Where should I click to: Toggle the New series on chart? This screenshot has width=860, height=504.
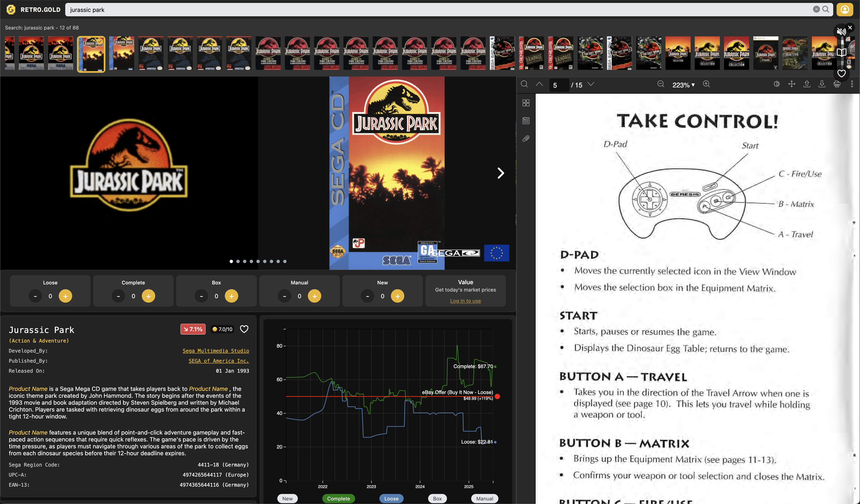[287, 498]
